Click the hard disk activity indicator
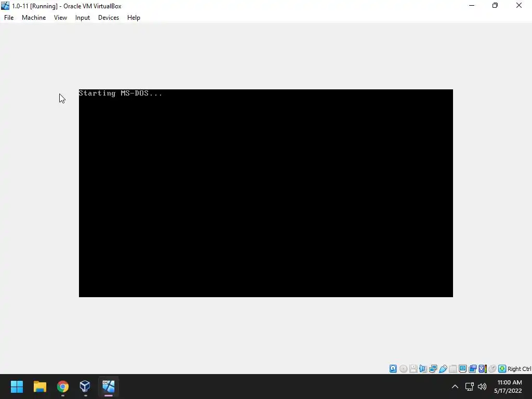The height and width of the screenshot is (399, 532). [x=393, y=369]
